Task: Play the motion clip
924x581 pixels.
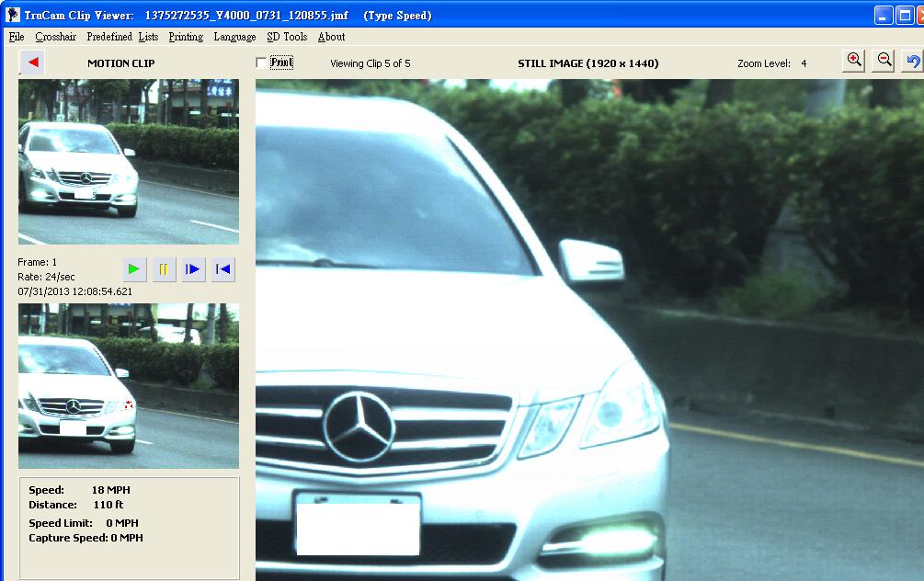Action: [135, 269]
